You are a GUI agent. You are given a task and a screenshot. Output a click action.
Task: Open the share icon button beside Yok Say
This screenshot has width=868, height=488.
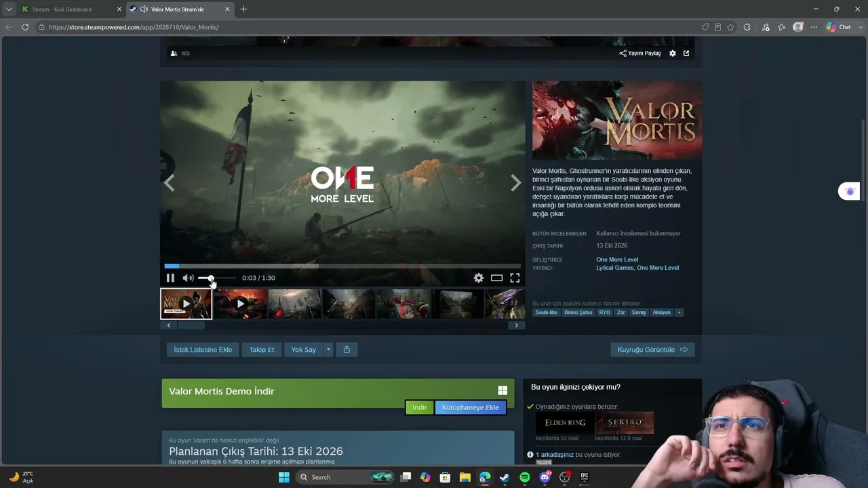click(x=347, y=350)
